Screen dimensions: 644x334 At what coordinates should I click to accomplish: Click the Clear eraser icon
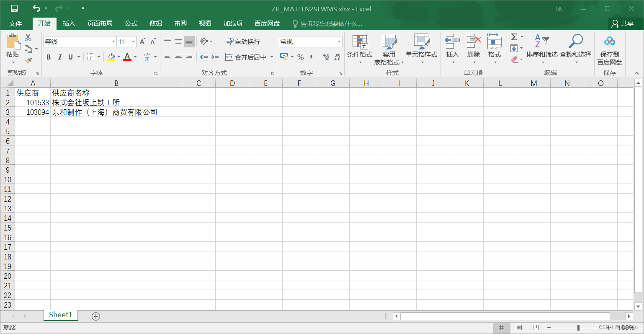click(x=515, y=60)
